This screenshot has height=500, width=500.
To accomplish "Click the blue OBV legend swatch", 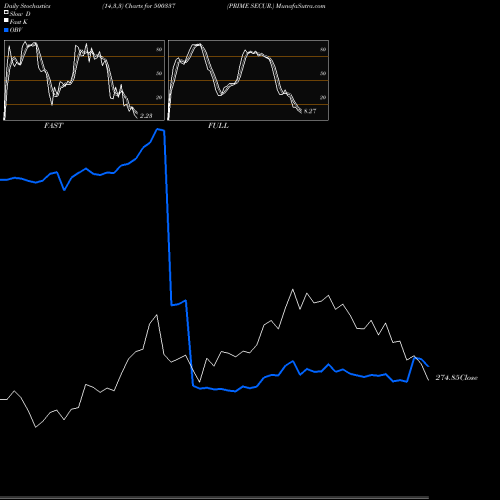I will pyautogui.click(x=6, y=30).
